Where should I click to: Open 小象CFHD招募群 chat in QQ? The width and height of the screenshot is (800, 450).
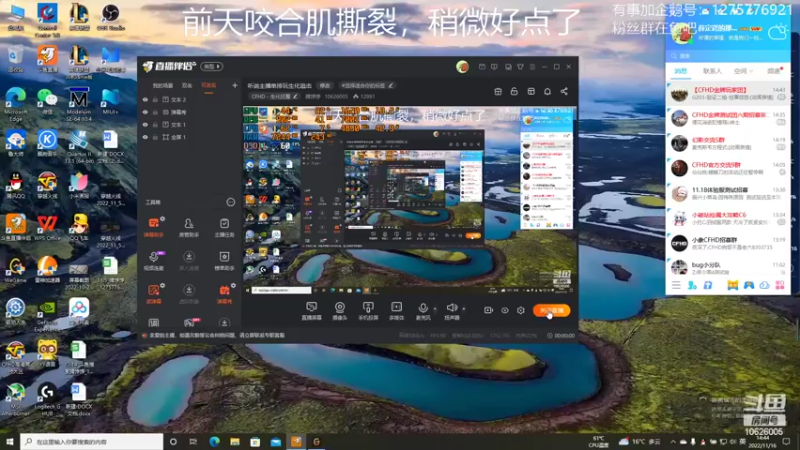(x=728, y=243)
